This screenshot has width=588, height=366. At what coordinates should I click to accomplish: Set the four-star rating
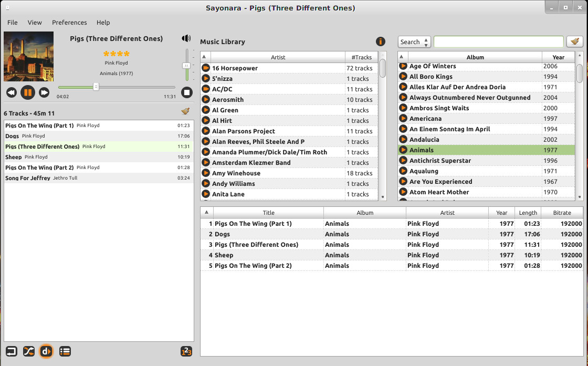116,53
